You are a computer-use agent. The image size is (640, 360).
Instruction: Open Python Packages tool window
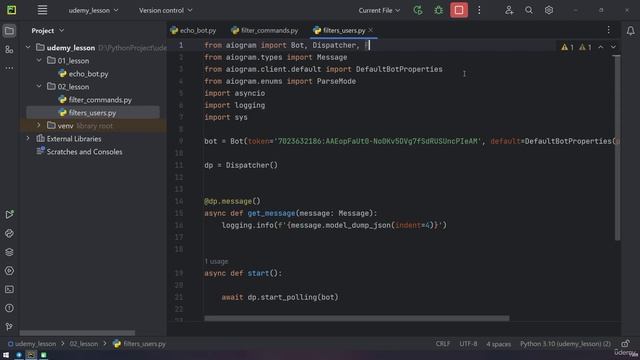point(9,233)
